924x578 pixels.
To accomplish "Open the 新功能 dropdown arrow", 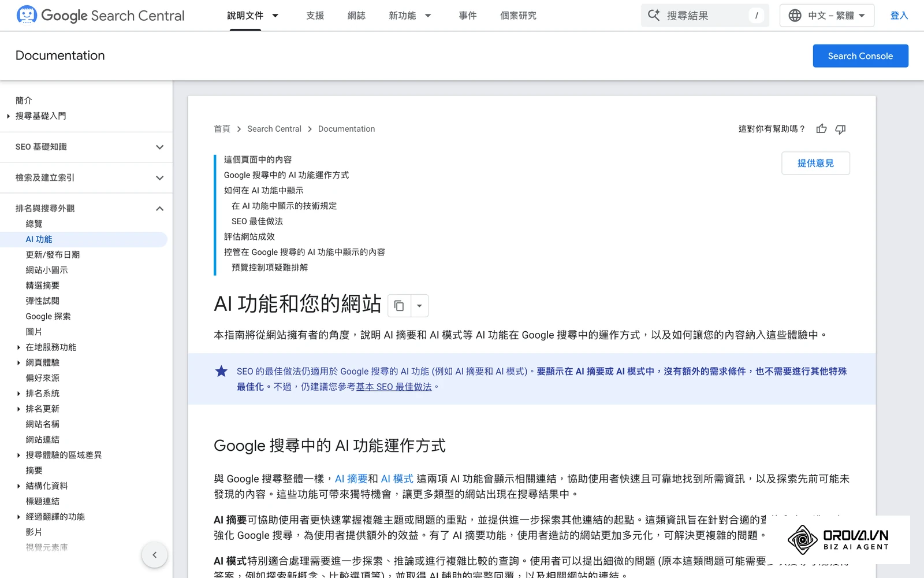I will [428, 16].
